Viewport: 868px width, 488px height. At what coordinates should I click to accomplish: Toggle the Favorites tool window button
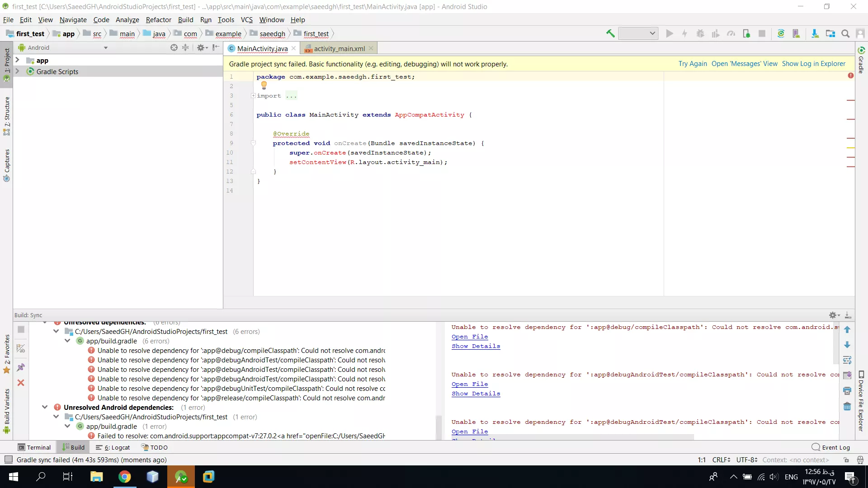[7, 354]
